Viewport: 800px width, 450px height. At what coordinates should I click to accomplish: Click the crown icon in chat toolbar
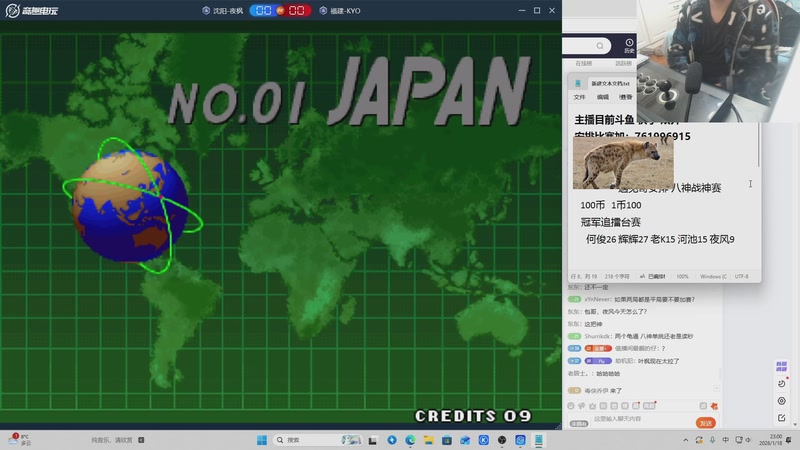point(592,406)
